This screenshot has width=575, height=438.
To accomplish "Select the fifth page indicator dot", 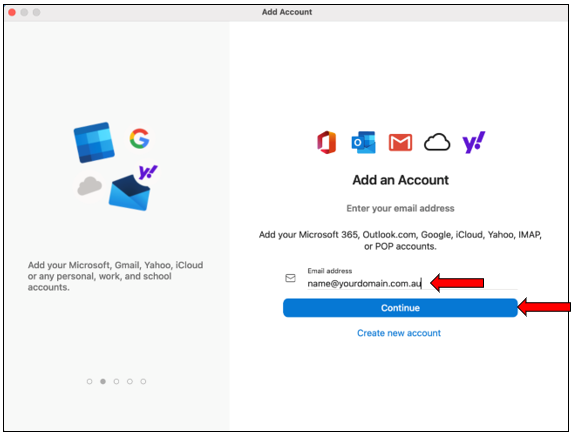I will [143, 382].
